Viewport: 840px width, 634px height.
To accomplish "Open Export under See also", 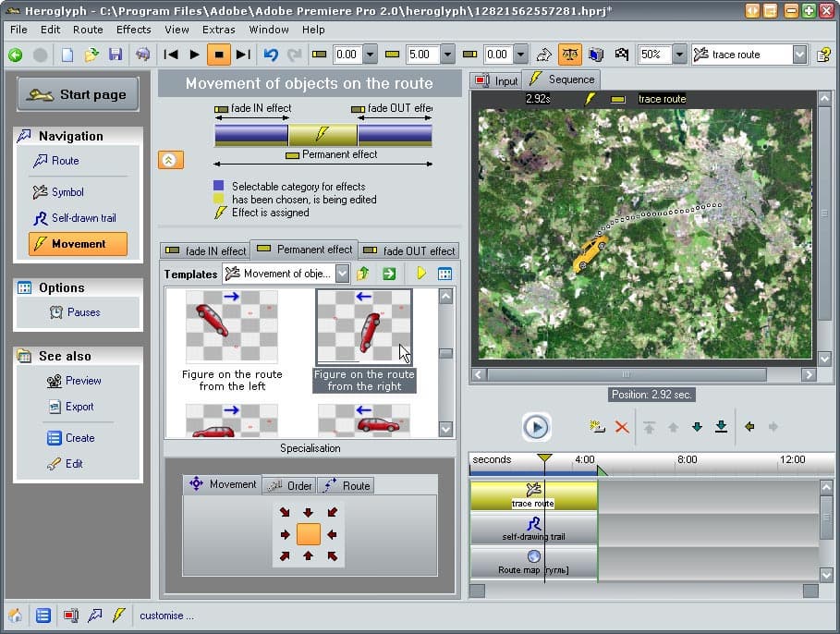I will coord(71,407).
